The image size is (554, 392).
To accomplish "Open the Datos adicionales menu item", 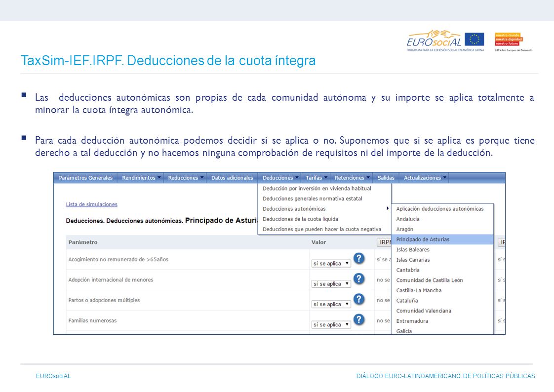I will click(232, 178).
